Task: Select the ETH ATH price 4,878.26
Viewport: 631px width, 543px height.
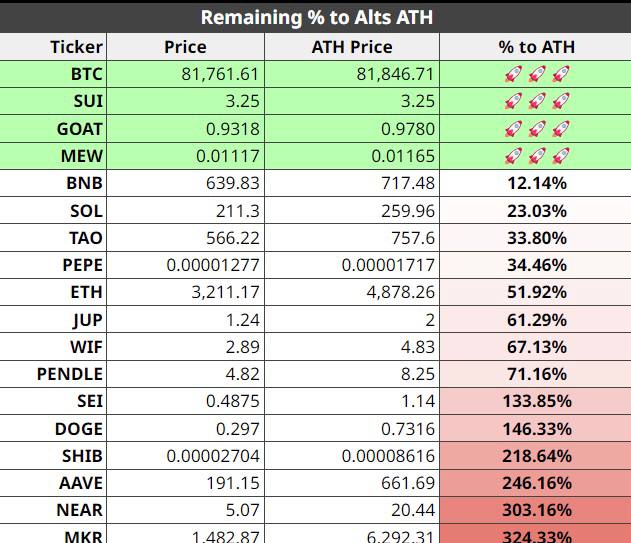Action: [x=352, y=292]
